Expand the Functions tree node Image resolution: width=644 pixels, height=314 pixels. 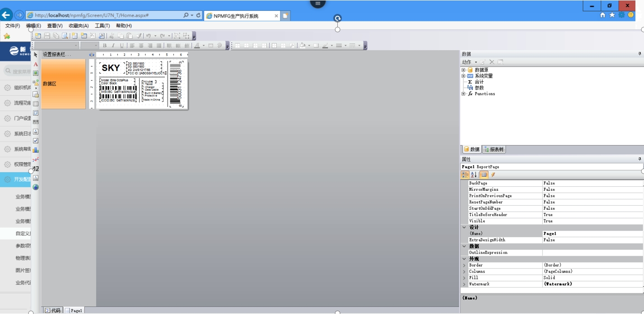pos(463,94)
